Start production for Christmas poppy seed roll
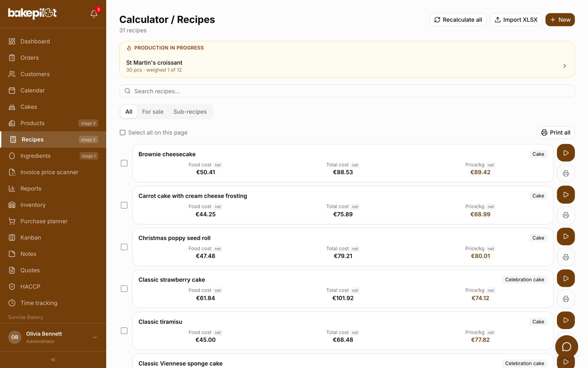588x368 pixels. point(566,237)
